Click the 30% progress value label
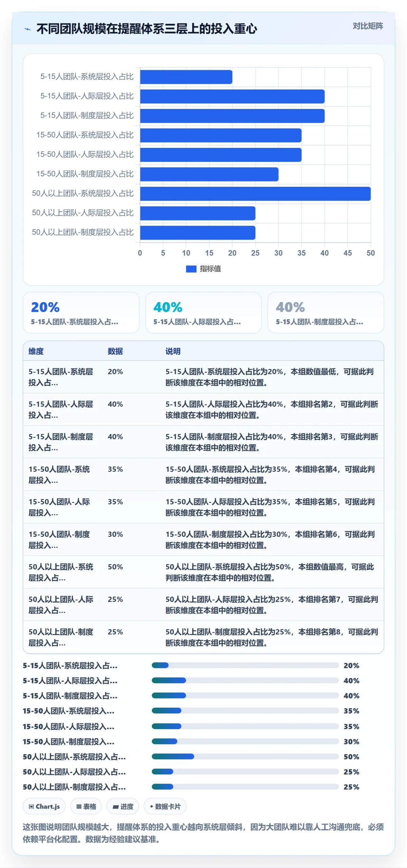Viewport: 407px width, 868px height. 351,742
